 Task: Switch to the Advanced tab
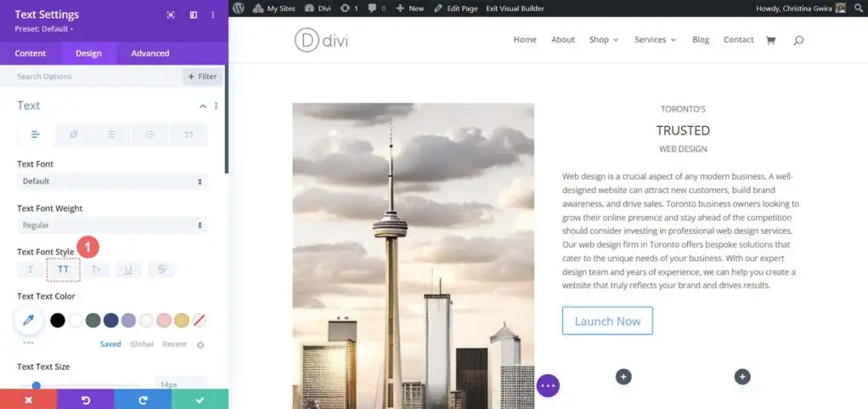pos(150,54)
